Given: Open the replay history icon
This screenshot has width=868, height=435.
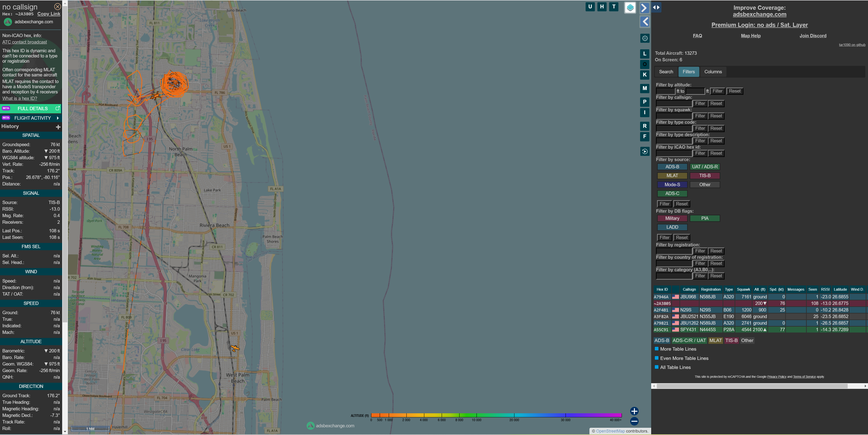Looking at the screenshot, I should 645,151.
